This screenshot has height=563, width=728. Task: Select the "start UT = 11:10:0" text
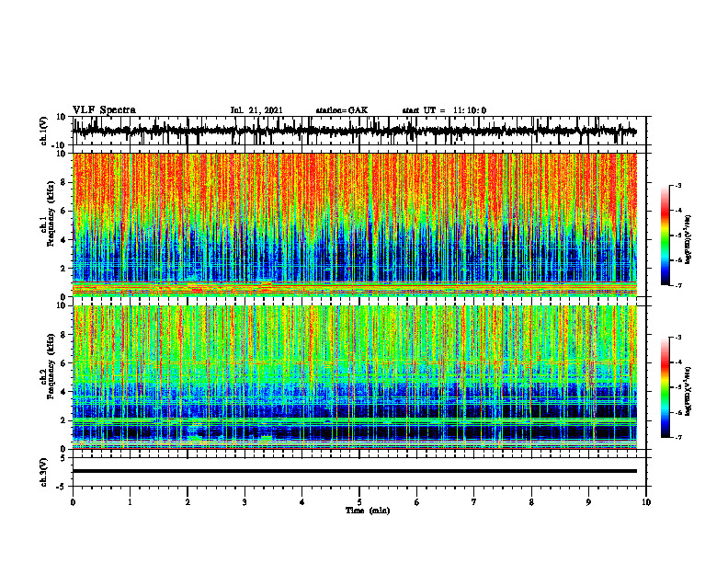pos(444,110)
